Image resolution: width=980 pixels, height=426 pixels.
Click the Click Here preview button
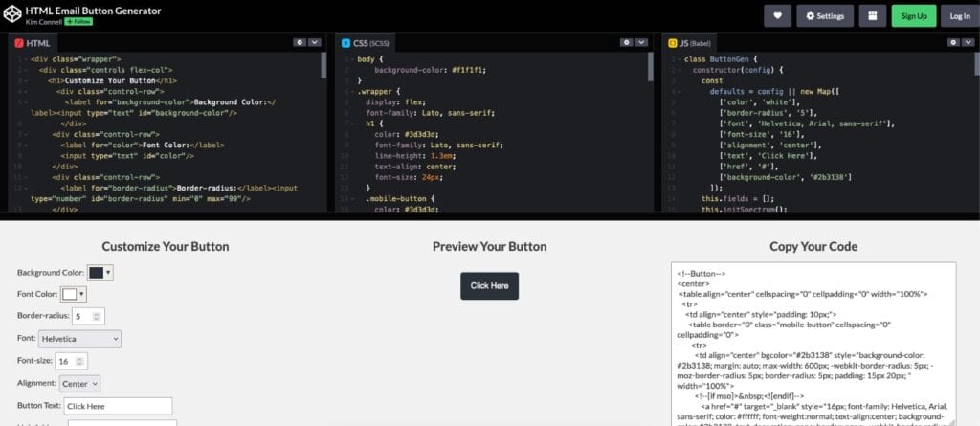(489, 286)
